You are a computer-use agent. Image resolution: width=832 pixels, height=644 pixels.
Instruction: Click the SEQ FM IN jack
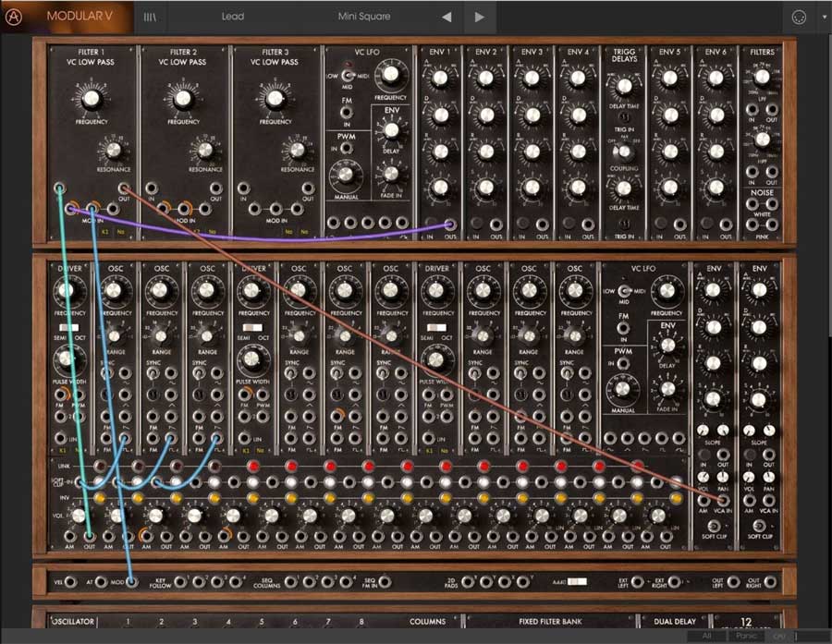tap(385, 582)
